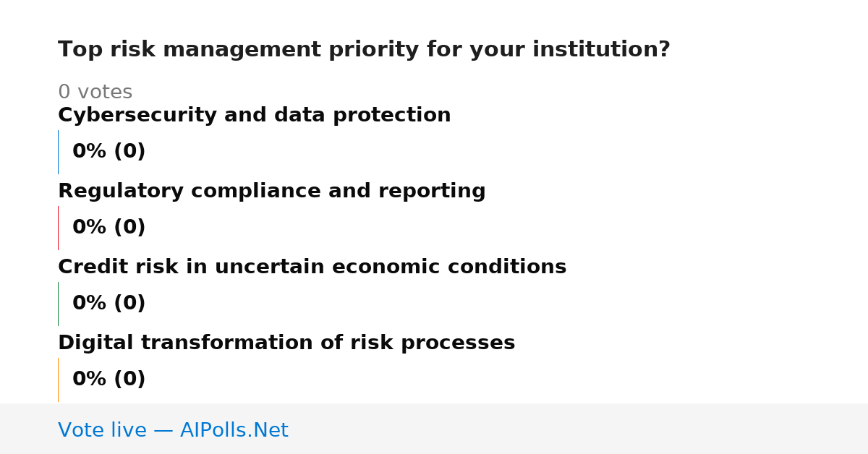Click the poll question heading
Image resolution: width=868 pixels, height=454 pixels.
(x=364, y=50)
